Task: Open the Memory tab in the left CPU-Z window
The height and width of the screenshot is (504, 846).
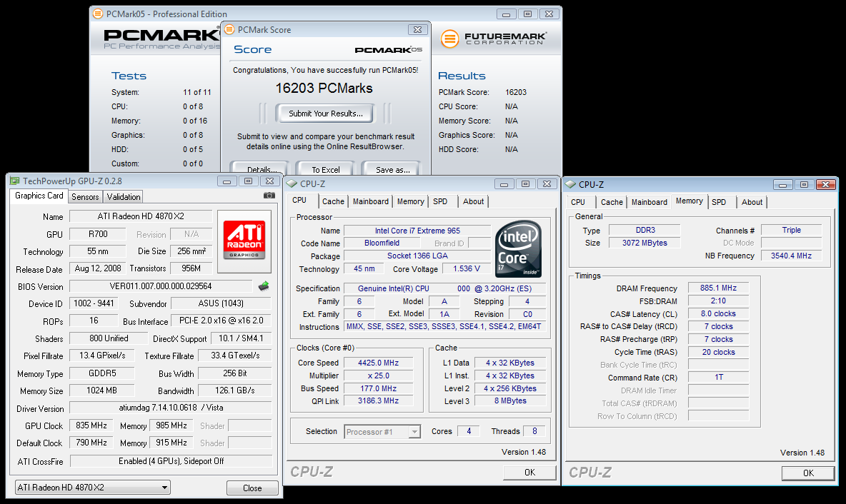Action: point(411,201)
